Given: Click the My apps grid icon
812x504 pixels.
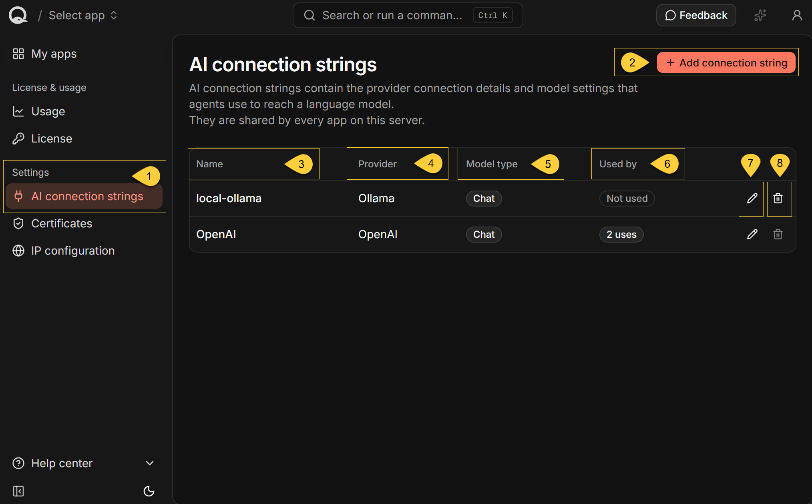Looking at the screenshot, I should pos(18,54).
